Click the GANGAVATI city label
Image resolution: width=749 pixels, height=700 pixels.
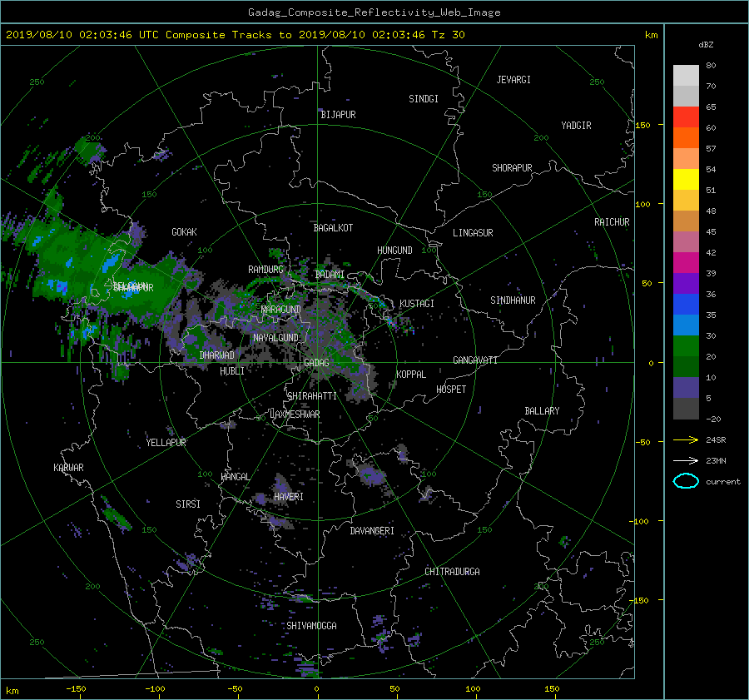(x=475, y=360)
